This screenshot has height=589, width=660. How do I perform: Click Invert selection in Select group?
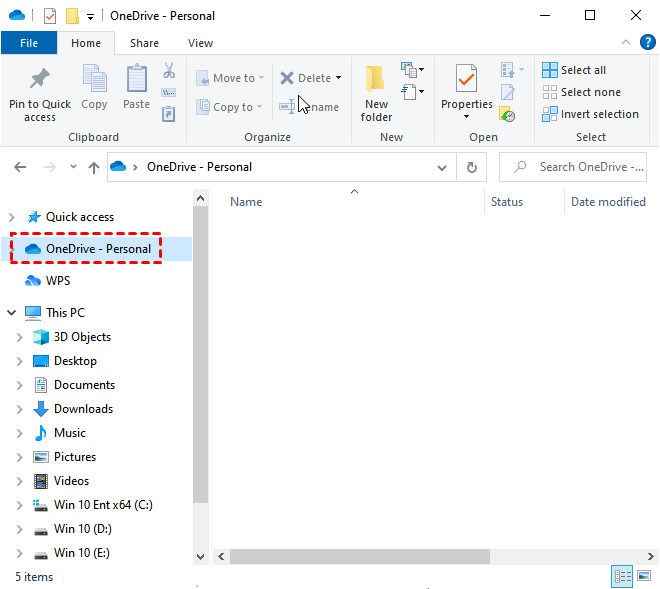[x=590, y=114]
